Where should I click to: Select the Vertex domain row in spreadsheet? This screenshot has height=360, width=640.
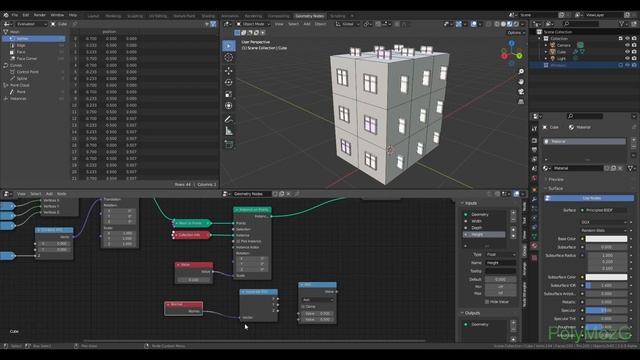pyautogui.click(x=33, y=39)
